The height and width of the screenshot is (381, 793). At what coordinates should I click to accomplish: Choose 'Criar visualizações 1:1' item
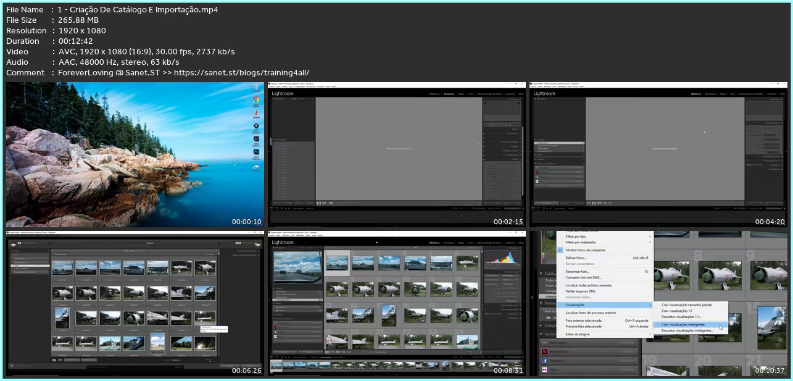(677, 311)
